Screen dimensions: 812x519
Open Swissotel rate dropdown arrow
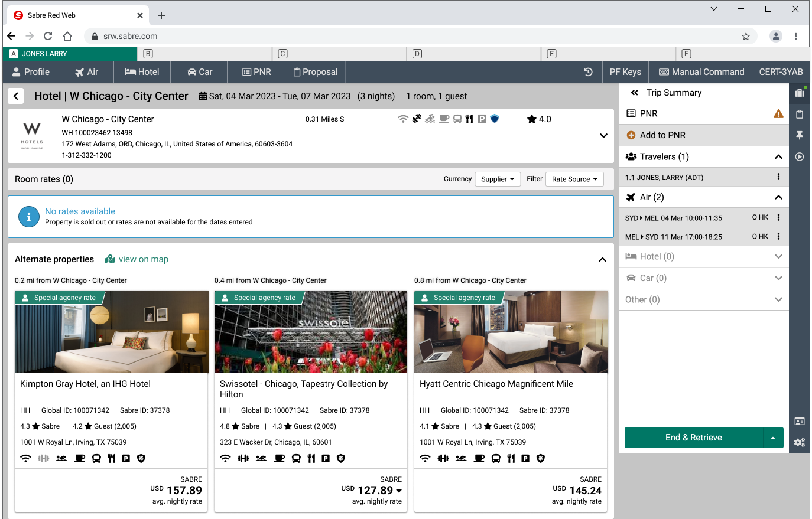click(399, 491)
